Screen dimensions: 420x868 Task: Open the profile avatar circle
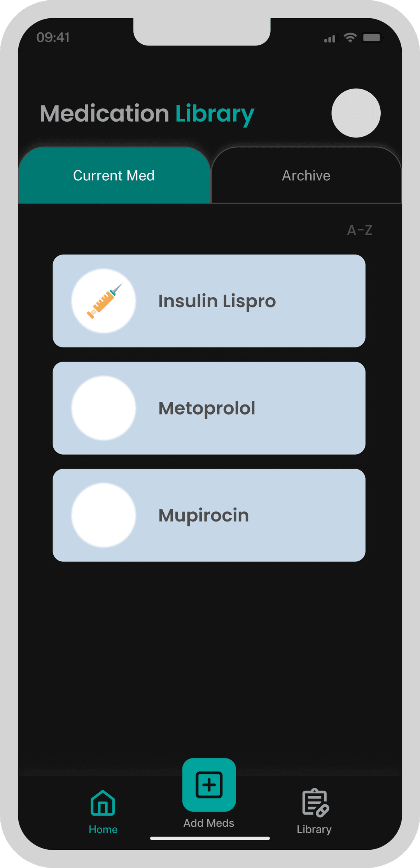click(x=356, y=113)
